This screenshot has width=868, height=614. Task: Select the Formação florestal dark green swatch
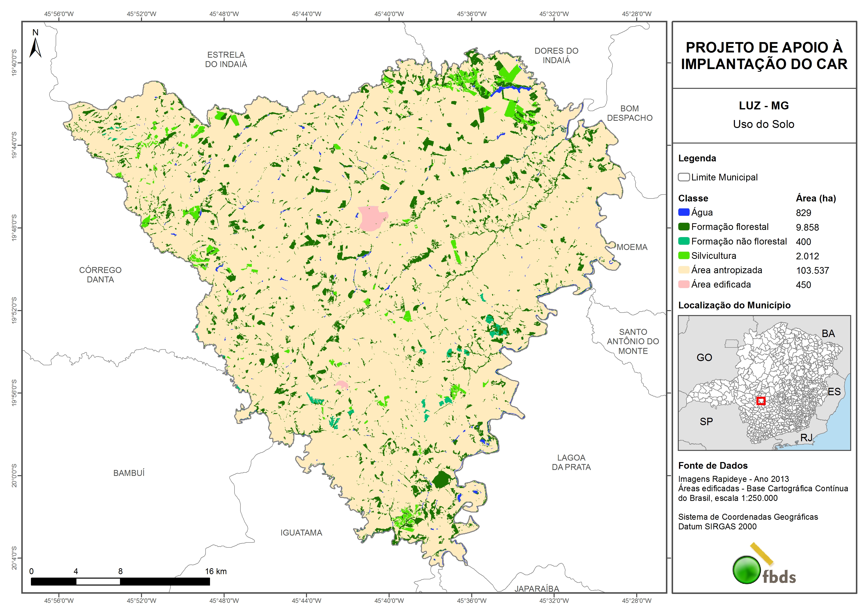[683, 227]
